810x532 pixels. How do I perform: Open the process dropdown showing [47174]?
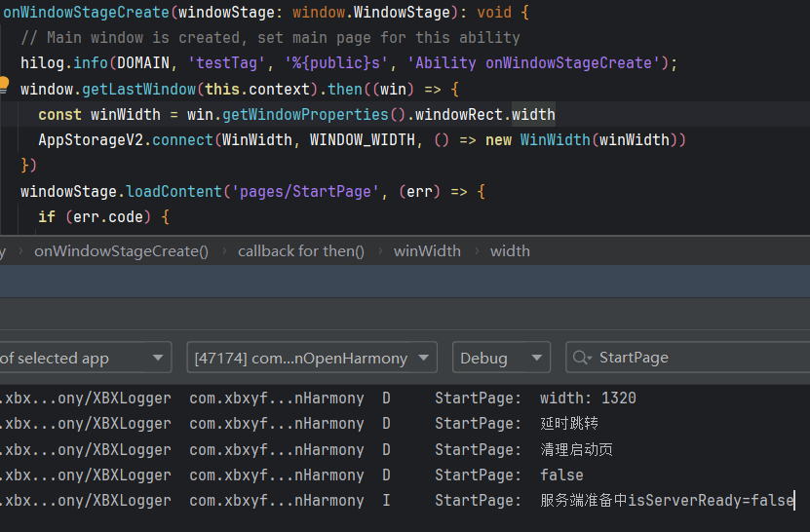[311, 358]
